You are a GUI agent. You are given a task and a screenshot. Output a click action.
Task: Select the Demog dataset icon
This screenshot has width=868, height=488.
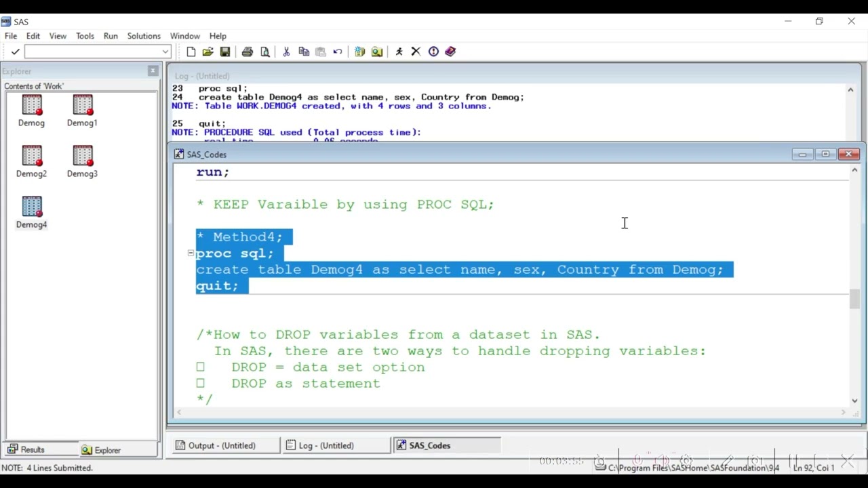pyautogui.click(x=31, y=111)
